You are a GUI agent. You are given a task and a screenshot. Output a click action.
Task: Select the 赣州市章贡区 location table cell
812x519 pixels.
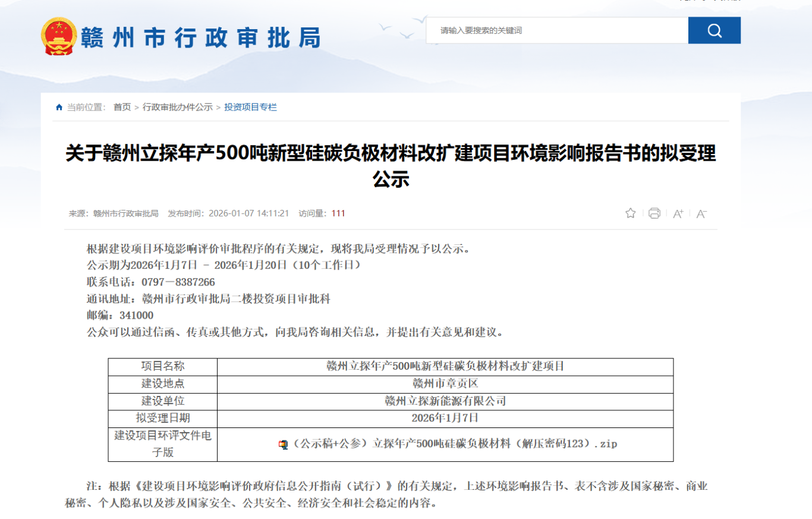pyautogui.click(x=445, y=383)
